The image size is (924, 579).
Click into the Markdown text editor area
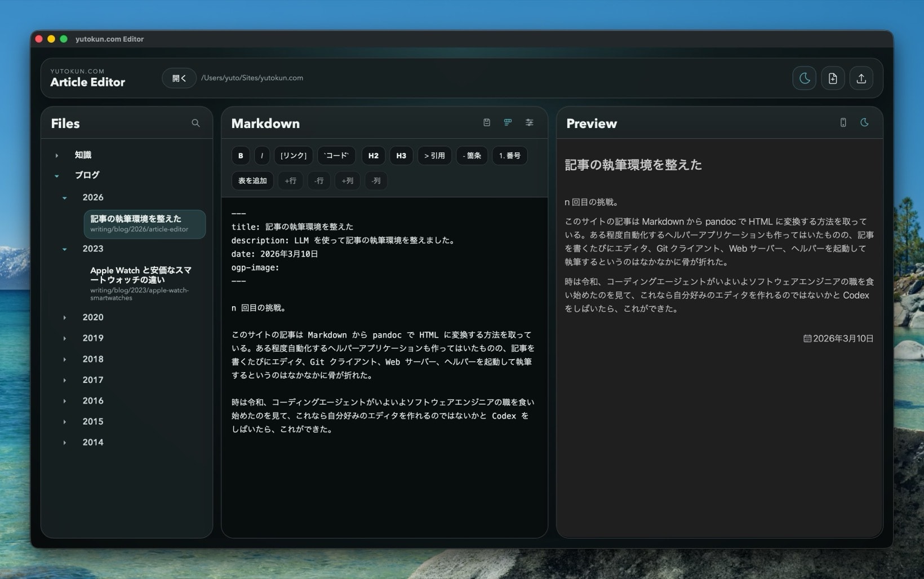pyautogui.click(x=383, y=479)
